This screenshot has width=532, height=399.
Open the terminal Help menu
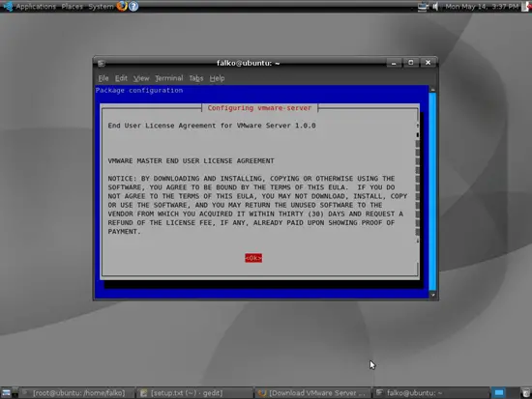pos(217,78)
